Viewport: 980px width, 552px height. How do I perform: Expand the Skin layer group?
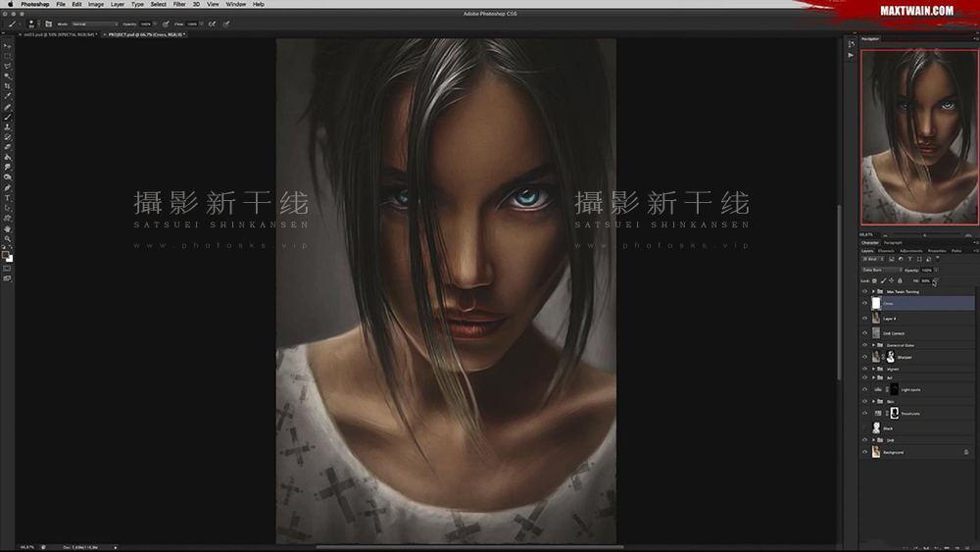coord(873,401)
